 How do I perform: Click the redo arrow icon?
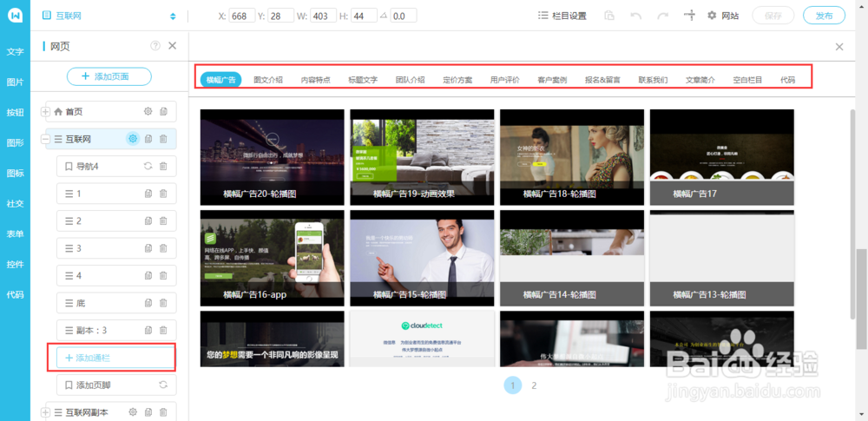click(662, 16)
